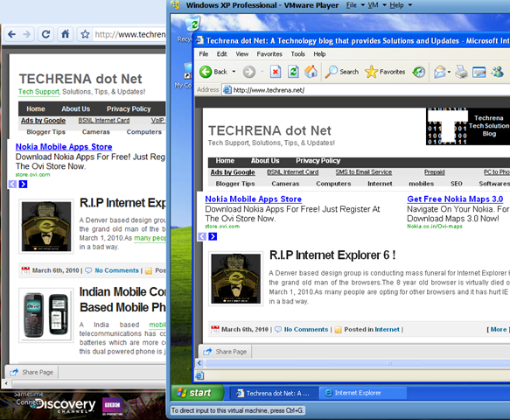510x420 pixels.
Task: Click IE green Back button
Action: click(213, 72)
